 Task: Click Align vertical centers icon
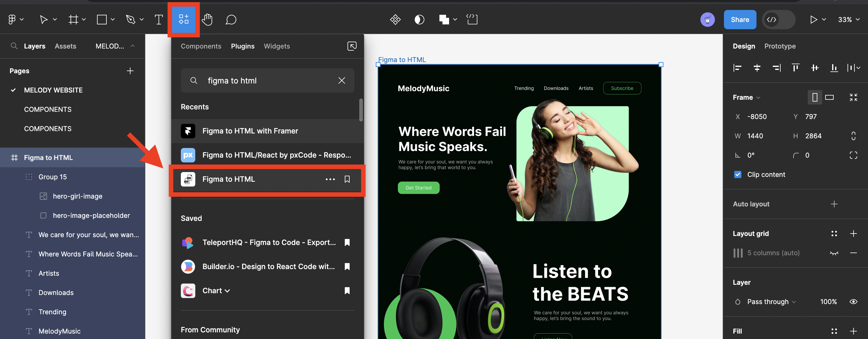click(815, 68)
